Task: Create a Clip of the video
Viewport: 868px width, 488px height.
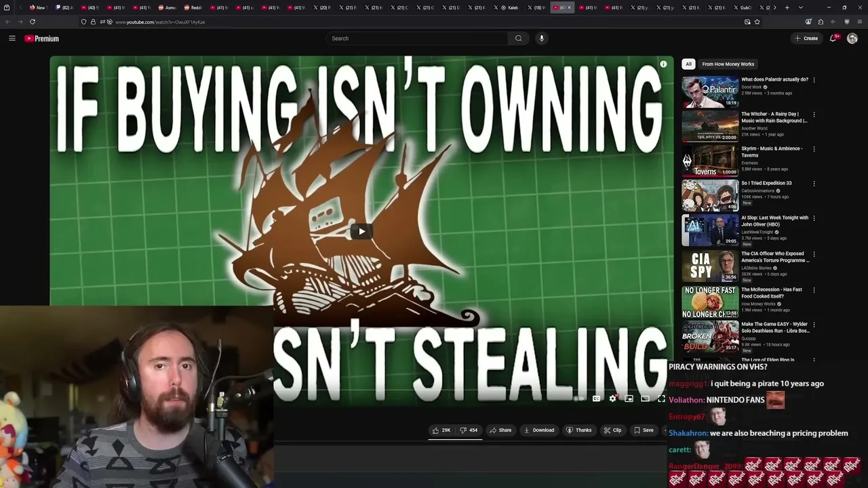Action: [612, 430]
